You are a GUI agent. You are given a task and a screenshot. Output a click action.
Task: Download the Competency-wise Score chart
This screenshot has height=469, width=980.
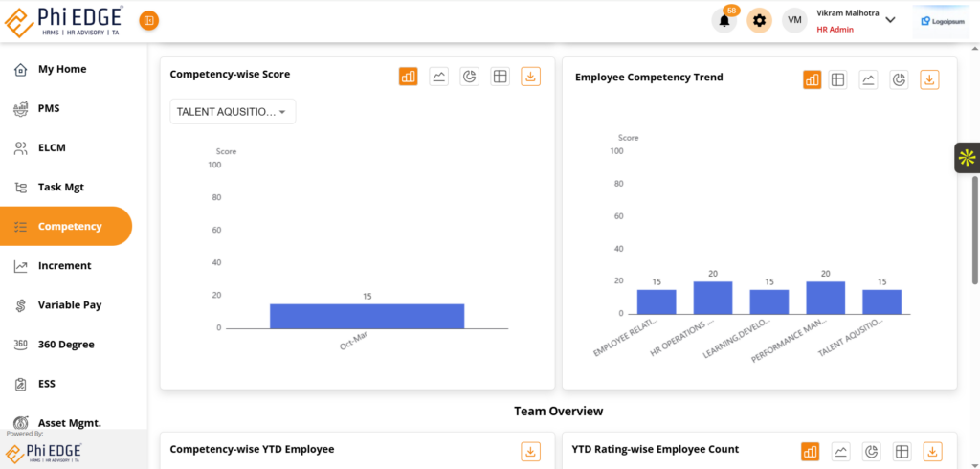tap(531, 78)
